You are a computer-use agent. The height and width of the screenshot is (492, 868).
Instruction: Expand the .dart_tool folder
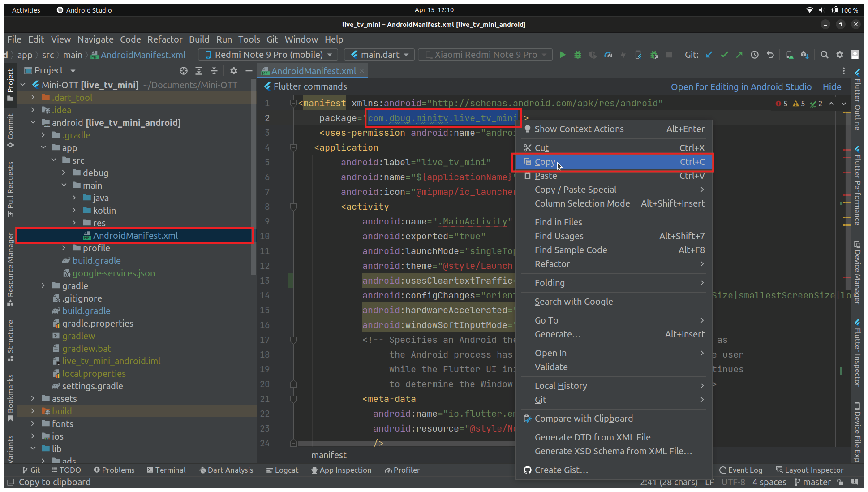33,97
